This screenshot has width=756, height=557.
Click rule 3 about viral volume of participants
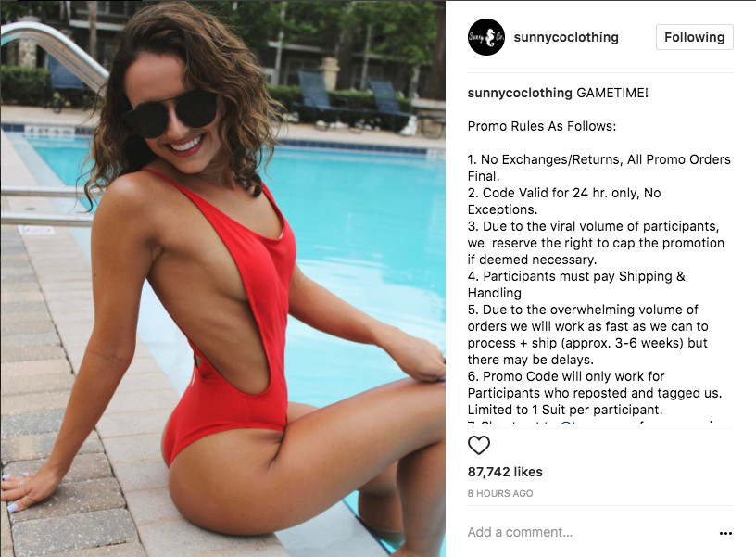tap(596, 243)
